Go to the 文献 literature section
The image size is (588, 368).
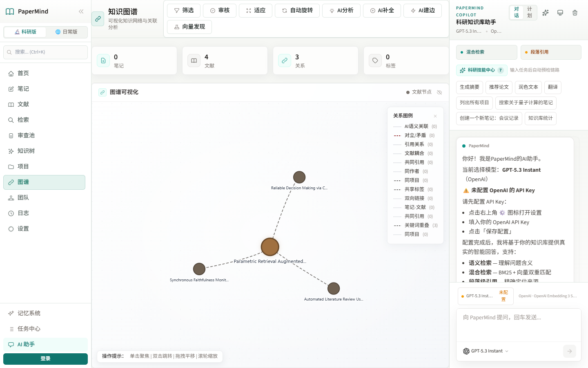[44, 104]
